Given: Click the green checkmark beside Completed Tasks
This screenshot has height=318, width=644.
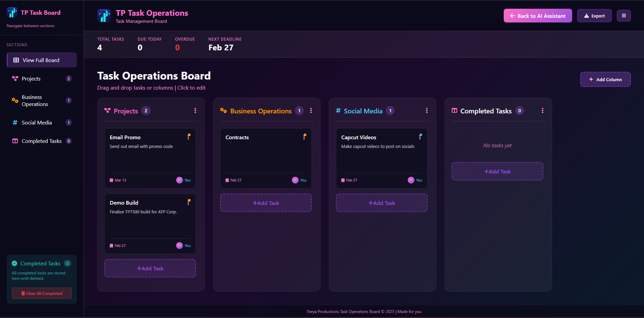Looking at the screenshot, I should tap(14, 263).
